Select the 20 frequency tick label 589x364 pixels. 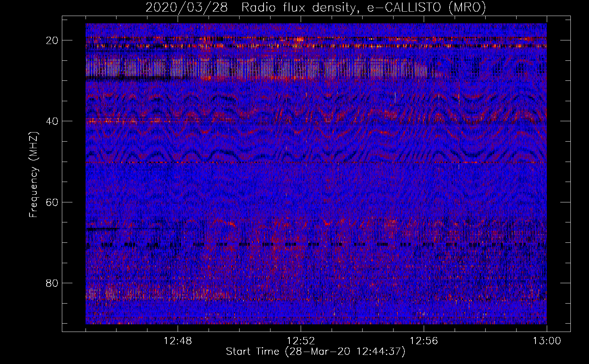[x=52, y=40]
